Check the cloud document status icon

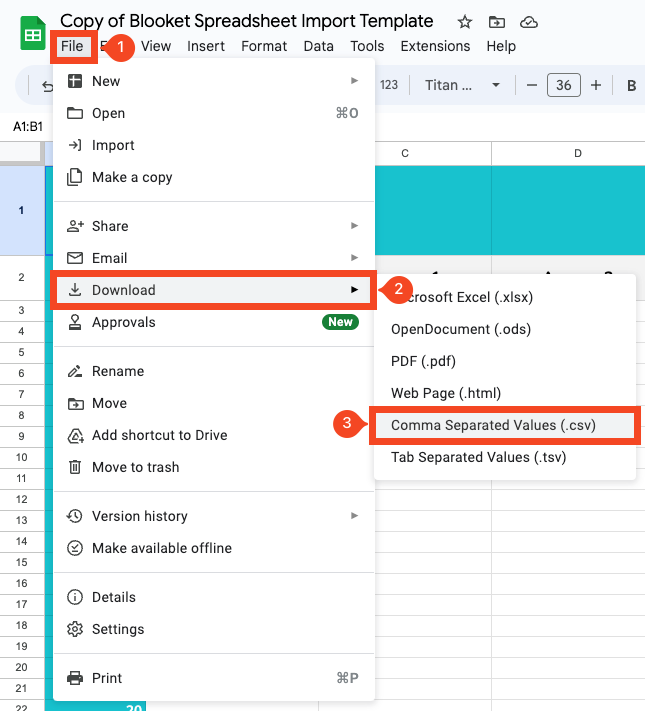[x=528, y=22]
